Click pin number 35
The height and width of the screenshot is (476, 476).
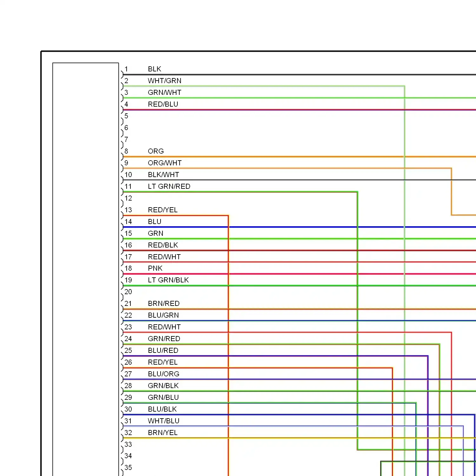pos(128,467)
